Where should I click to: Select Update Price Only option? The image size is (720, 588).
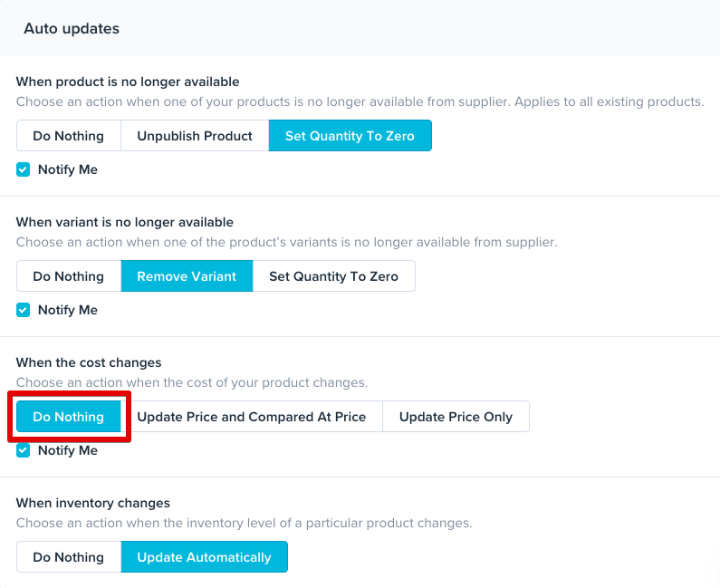pyautogui.click(x=456, y=417)
